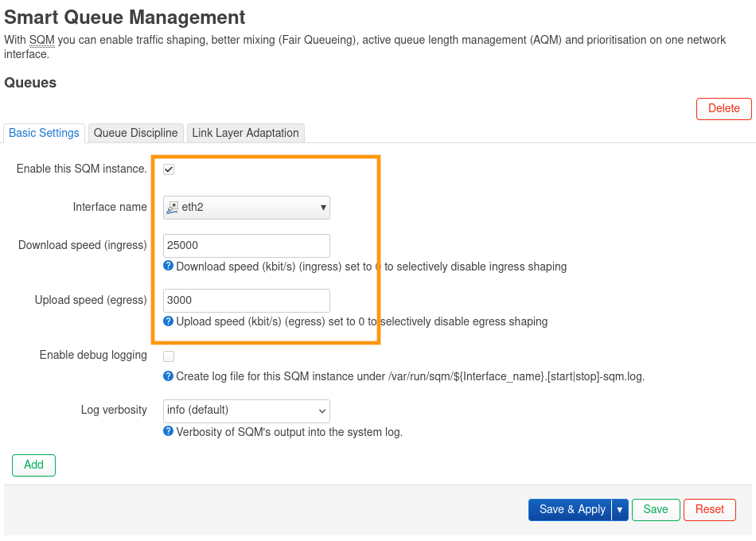Click help icon beside Download speed hint

point(168,267)
